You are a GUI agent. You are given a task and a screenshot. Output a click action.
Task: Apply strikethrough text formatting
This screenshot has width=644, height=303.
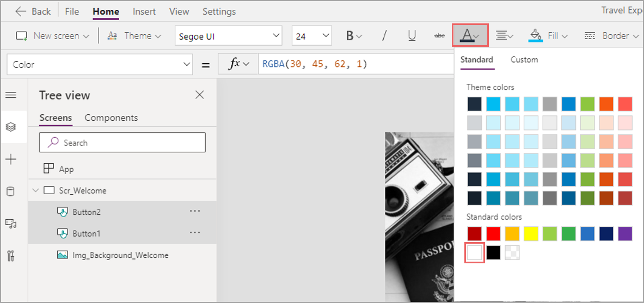tap(439, 36)
